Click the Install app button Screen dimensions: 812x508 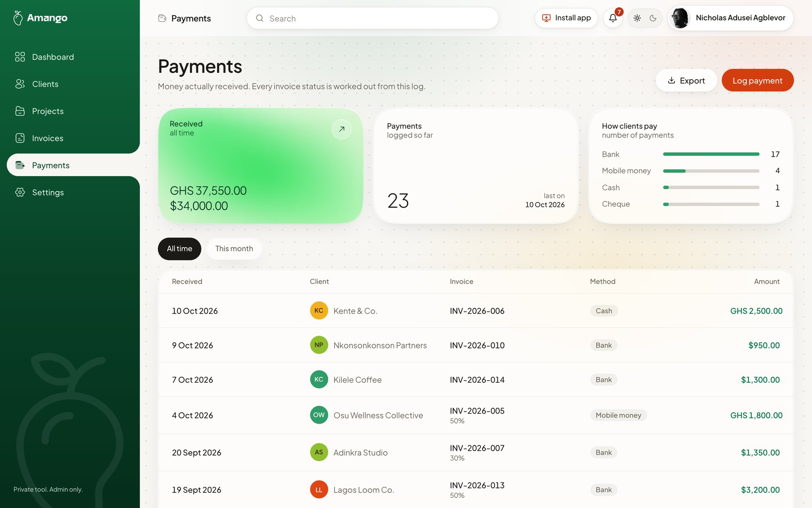[x=566, y=18]
